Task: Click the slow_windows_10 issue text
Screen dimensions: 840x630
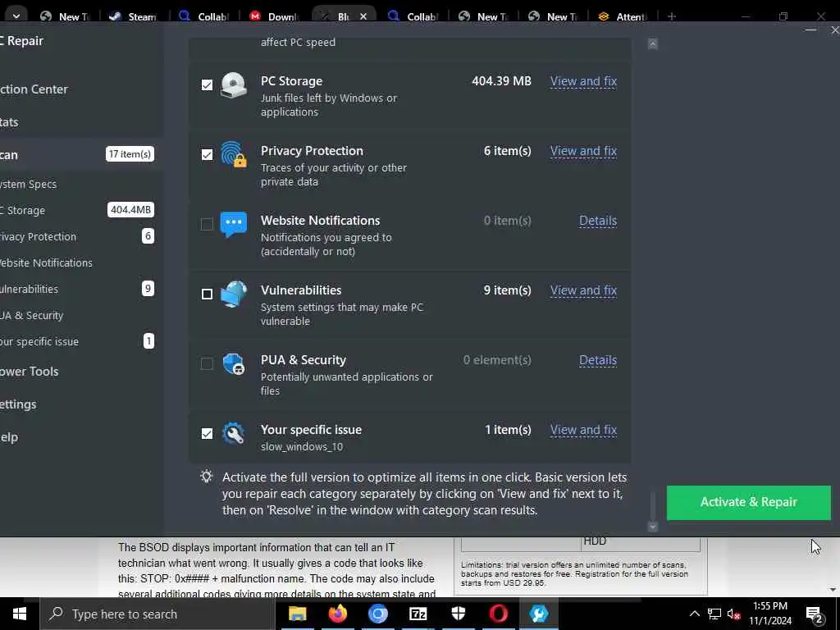Action: 302,447
